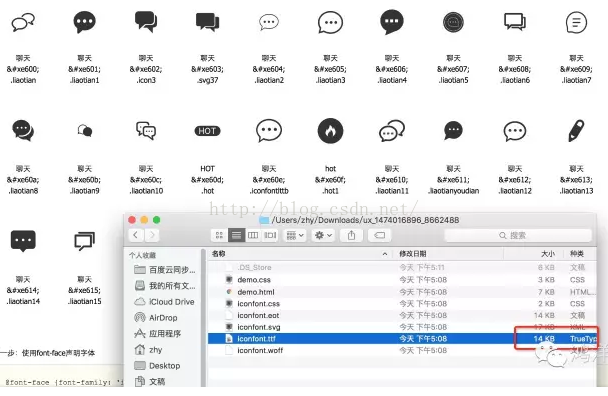Select the iconfont.ttf file
This screenshot has width=608, height=396.
pos(402,339)
